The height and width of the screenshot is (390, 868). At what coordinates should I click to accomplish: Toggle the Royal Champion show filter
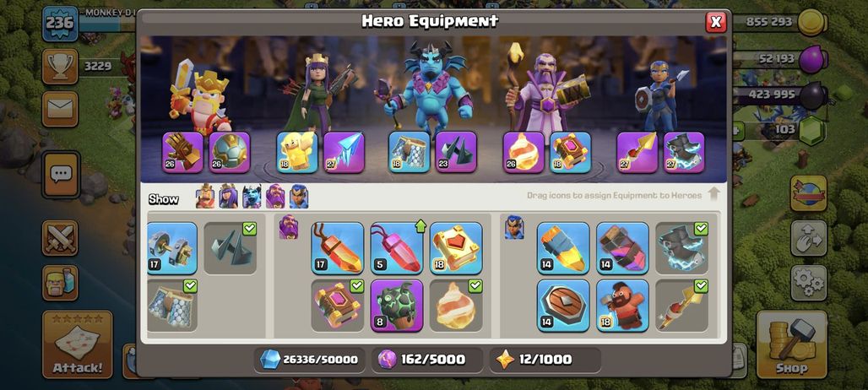coord(299,197)
